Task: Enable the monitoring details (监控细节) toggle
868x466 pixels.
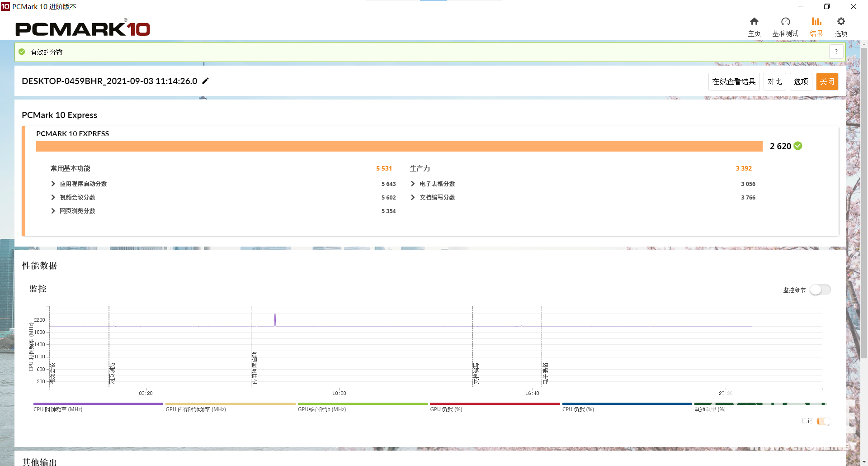Action: 820,290
